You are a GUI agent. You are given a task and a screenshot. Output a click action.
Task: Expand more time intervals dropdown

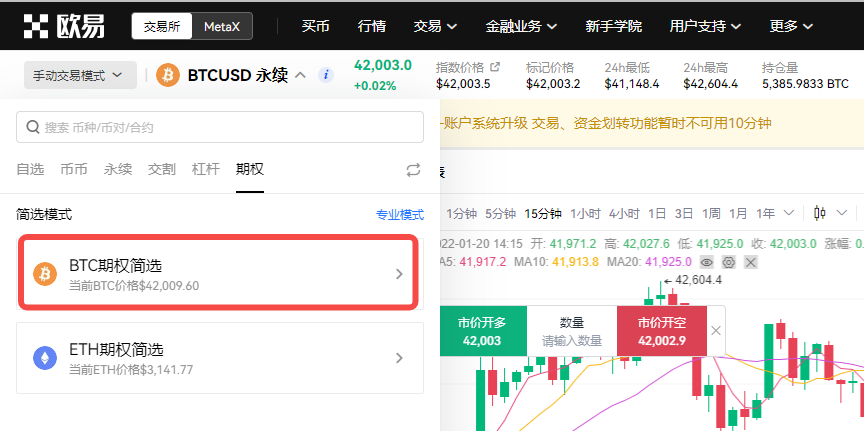[789, 213]
